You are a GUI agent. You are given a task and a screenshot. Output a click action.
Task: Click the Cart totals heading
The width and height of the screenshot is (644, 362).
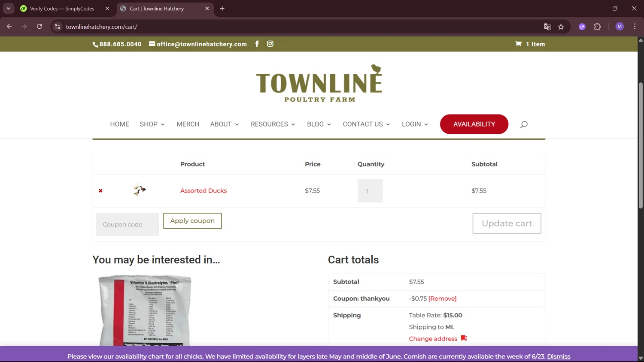(353, 260)
